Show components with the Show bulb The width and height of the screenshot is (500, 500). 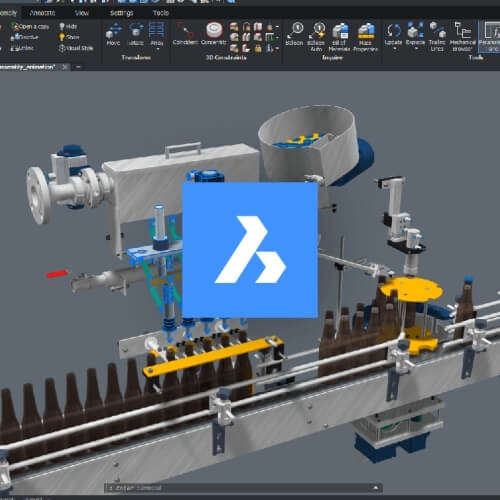(69, 37)
